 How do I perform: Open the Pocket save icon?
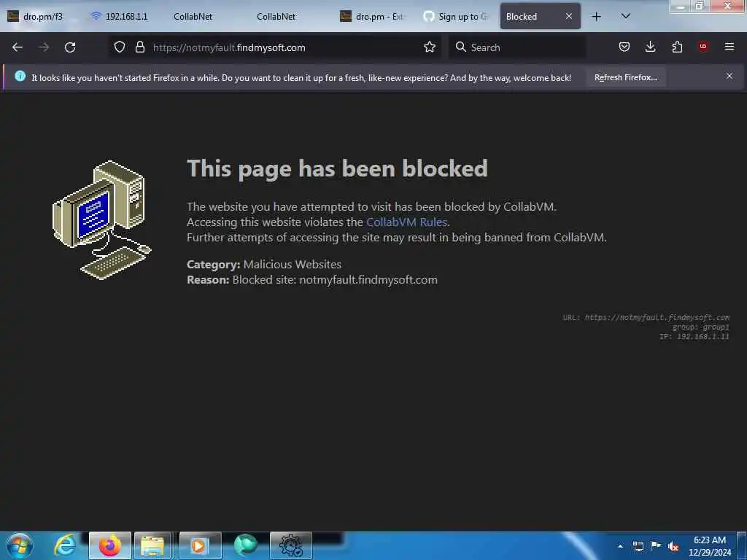tap(624, 47)
